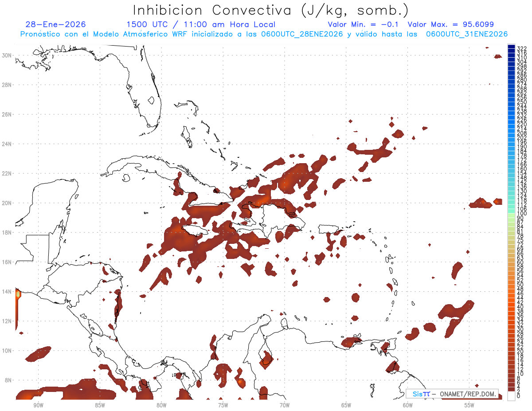Click the '24N' latitude label
Screen dimensions: 532x411
pyautogui.click(x=7, y=144)
